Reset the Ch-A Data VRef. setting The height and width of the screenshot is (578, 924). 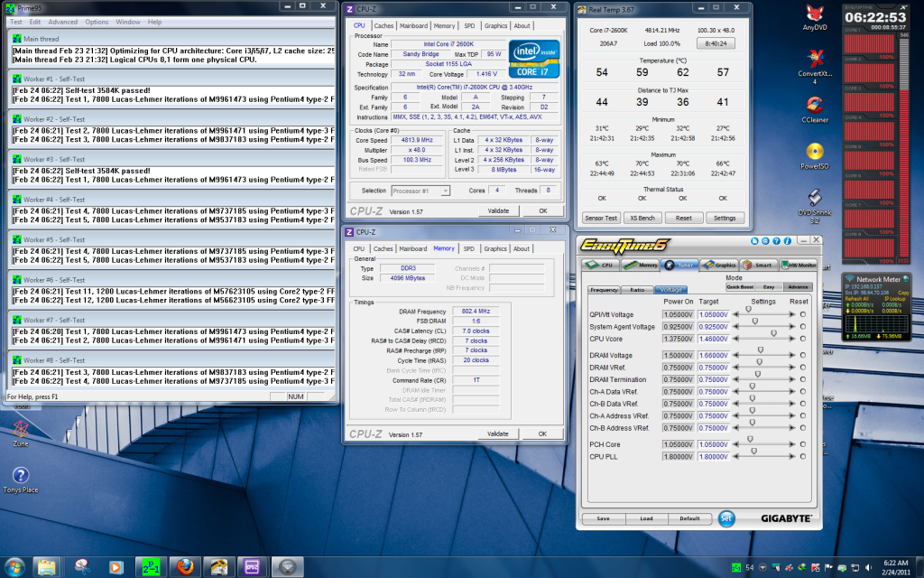tap(802, 392)
